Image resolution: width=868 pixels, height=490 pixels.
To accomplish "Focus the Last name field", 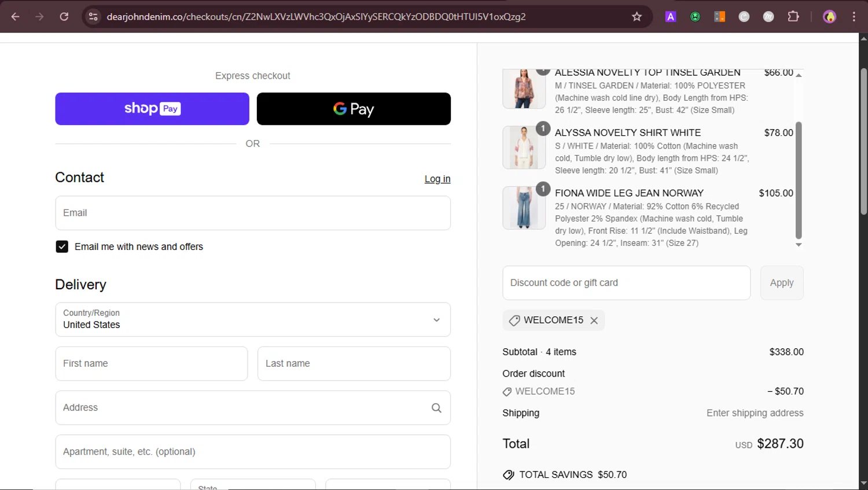I will point(354,363).
